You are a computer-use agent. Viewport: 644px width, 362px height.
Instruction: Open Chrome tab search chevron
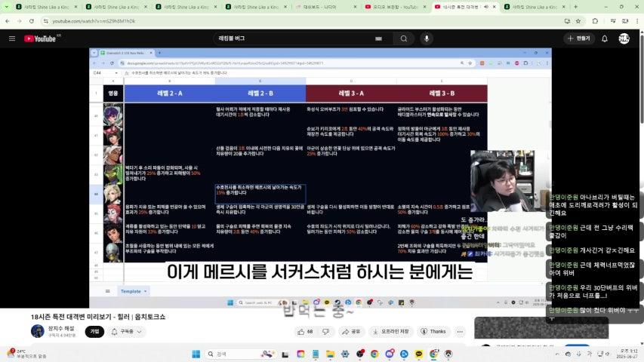tap(6, 7)
